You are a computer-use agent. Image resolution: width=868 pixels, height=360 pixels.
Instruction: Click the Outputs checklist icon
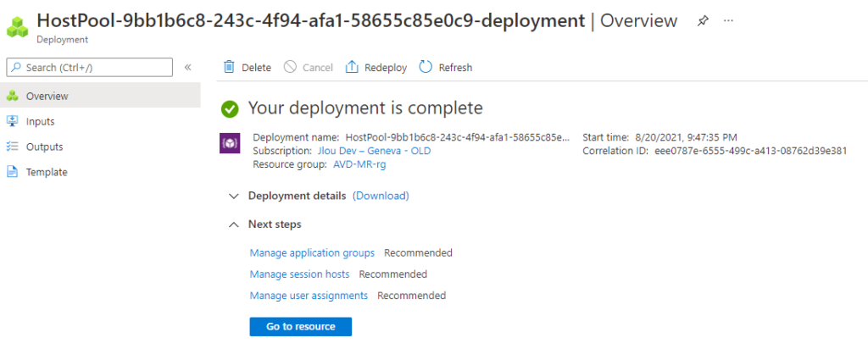click(12, 147)
